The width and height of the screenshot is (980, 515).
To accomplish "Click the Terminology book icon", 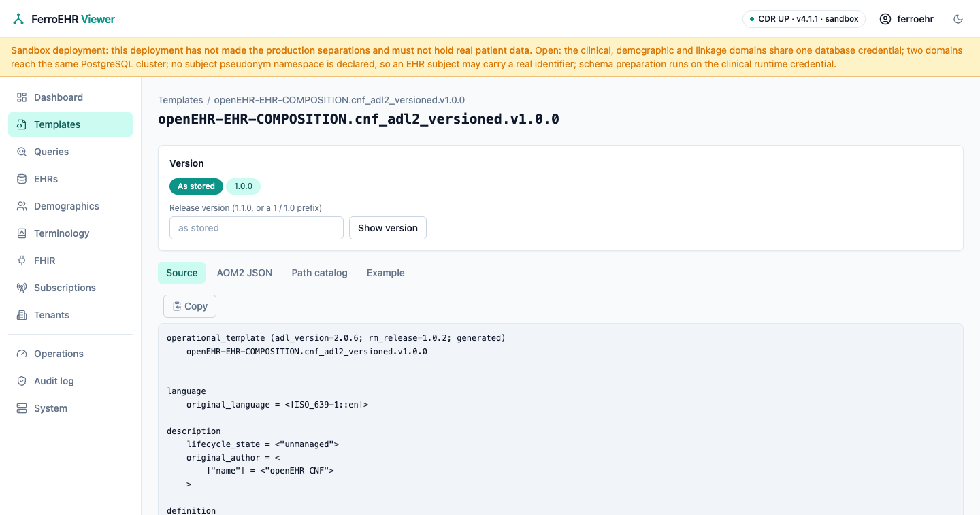I will [22, 233].
